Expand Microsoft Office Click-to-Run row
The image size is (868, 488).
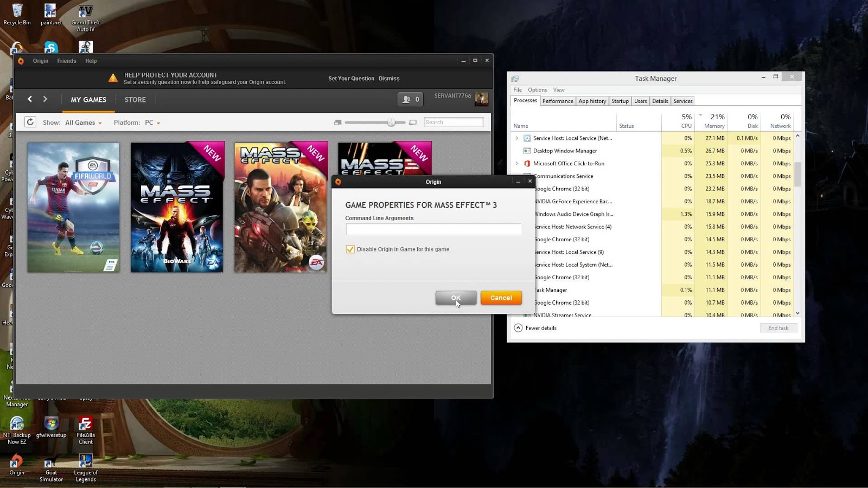(516, 163)
